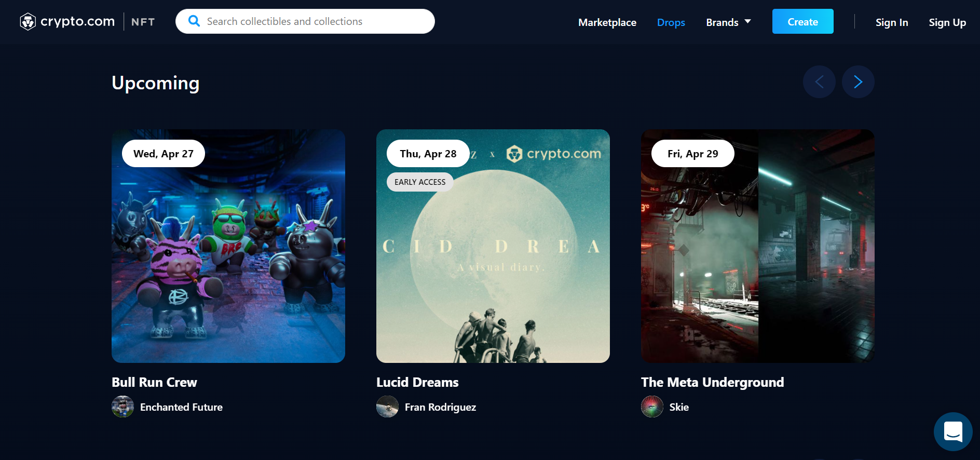
Task: Open the chat support widget
Action: tap(953, 431)
